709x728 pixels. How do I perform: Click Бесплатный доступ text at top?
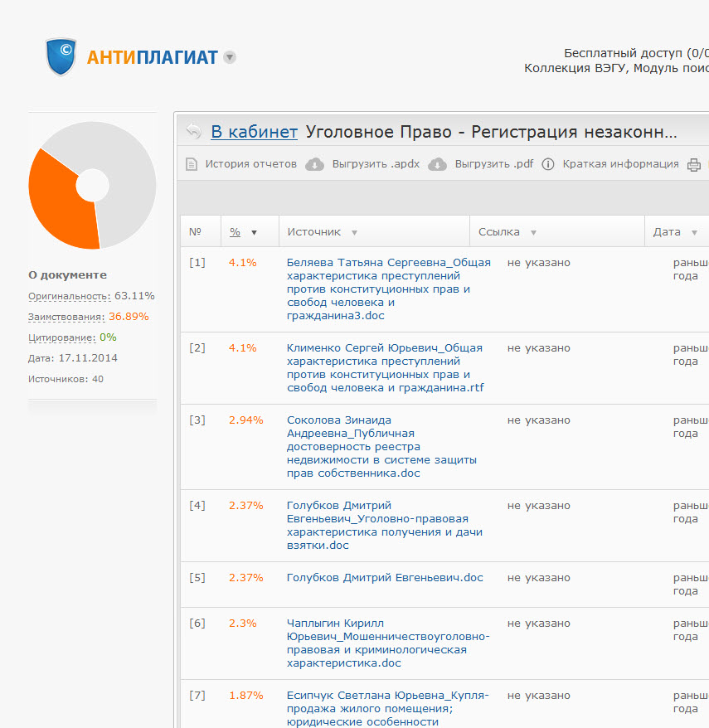pos(636,53)
